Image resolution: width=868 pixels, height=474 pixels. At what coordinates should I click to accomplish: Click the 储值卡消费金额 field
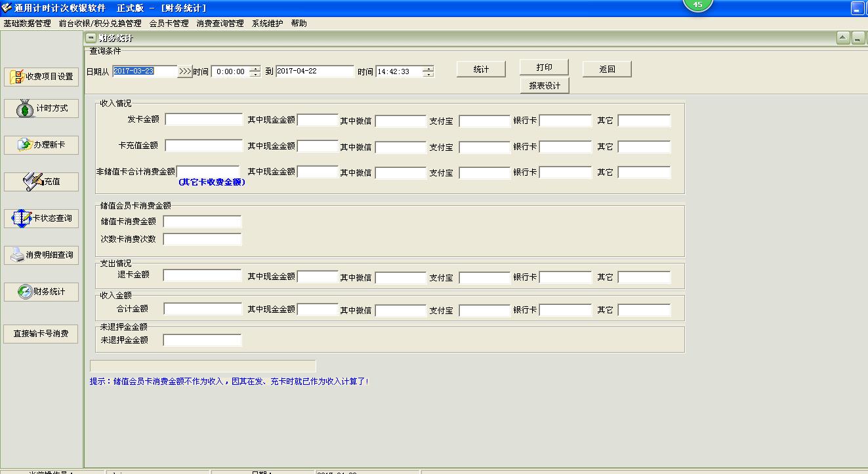[202, 222]
